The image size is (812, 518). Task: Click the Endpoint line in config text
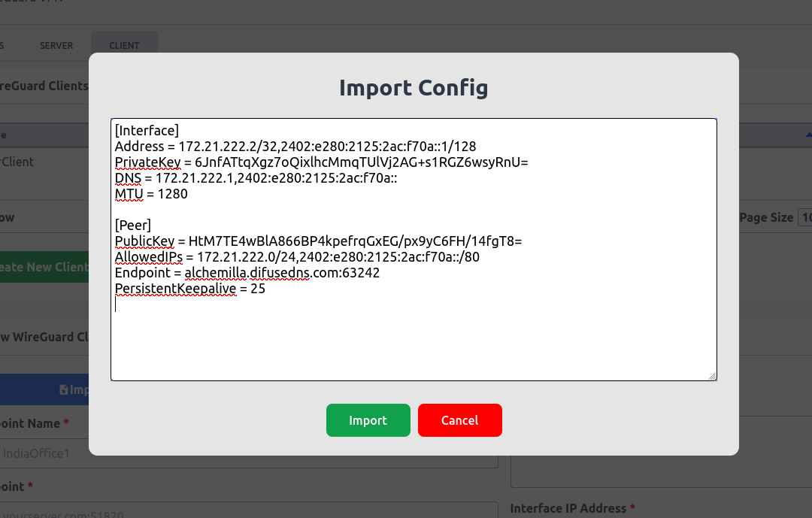coord(247,273)
